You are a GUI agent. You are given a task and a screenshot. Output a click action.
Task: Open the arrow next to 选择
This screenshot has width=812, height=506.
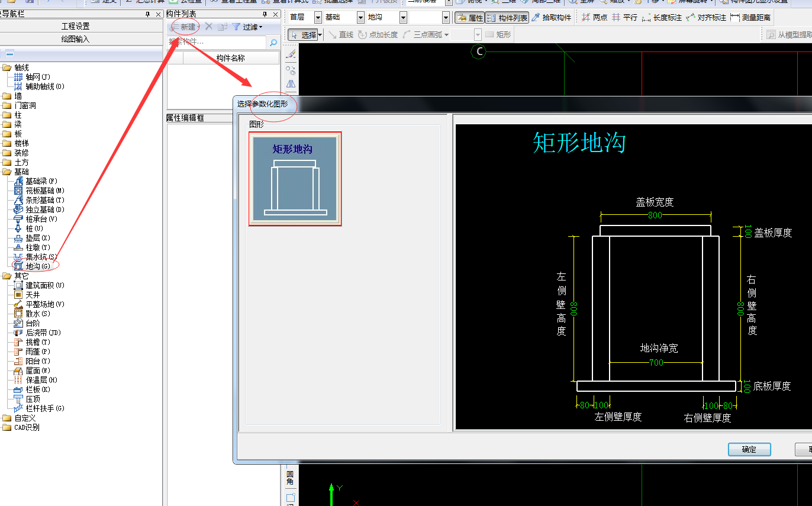click(x=320, y=35)
